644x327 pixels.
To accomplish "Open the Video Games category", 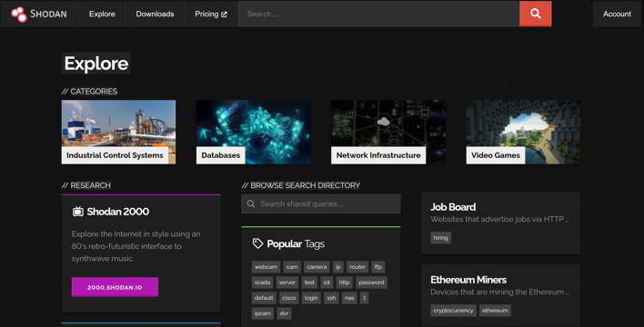I will click(523, 132).
